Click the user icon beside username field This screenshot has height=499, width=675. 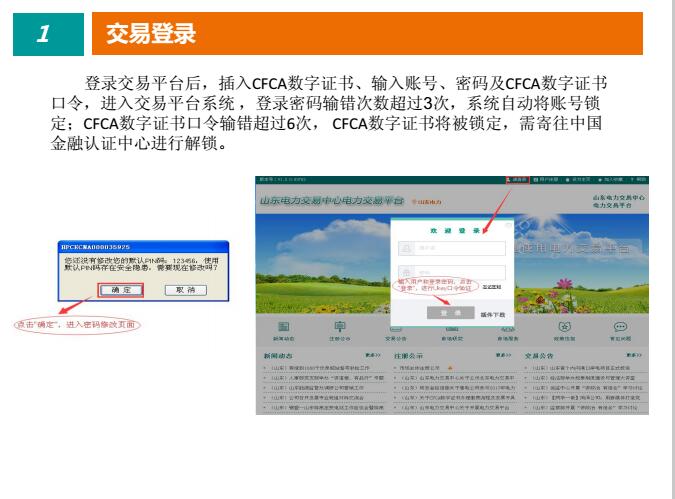407,247
